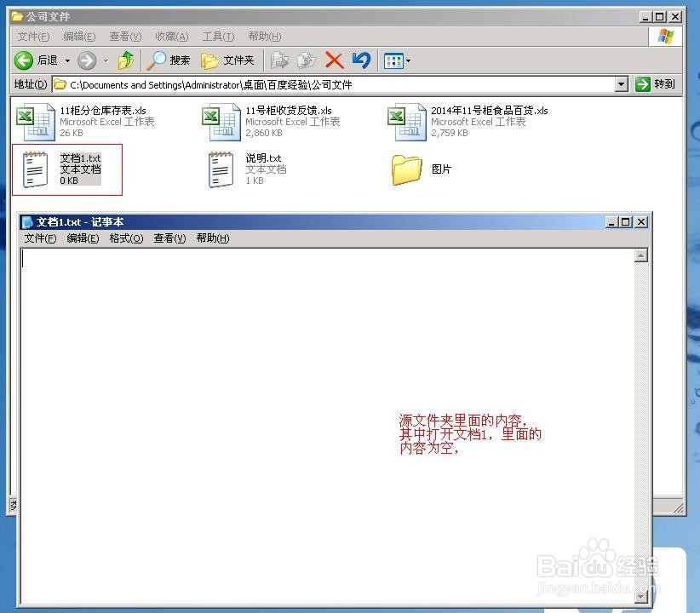This screenshot has width=700, height=613.
Task: Toggle the Folders (文件夹) pane
Action: [227, 60]
